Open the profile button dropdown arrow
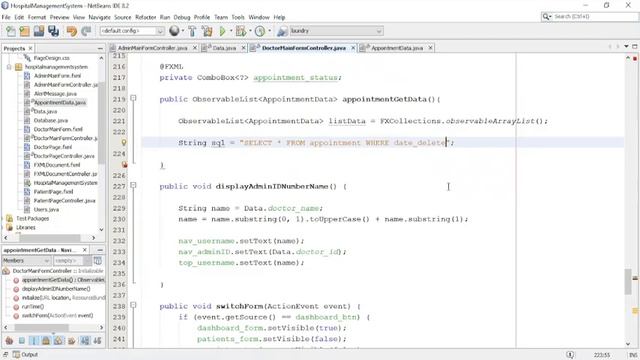Viewport: 640px width, 360px height. point(269,31)
